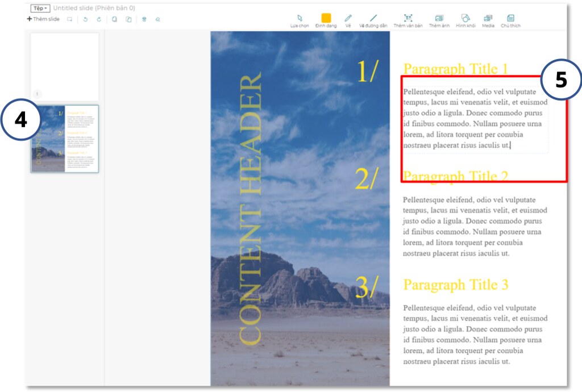Choose the Vẽ đường dẫn line tool

click(373, 19)
